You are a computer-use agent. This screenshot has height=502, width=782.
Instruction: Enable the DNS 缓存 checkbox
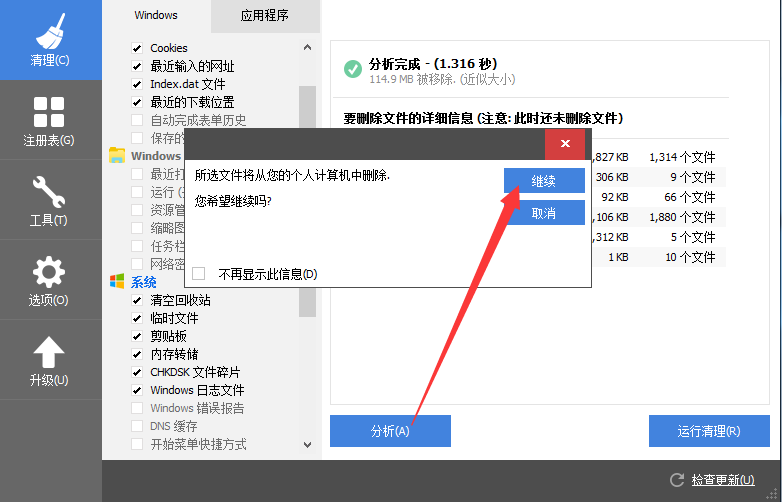tap(138, 426)
